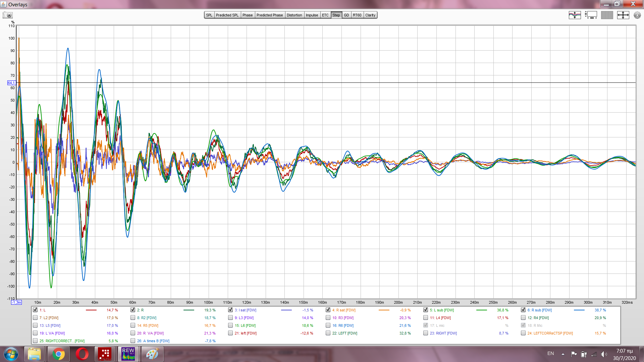Open REW app in the taskbar
Viewport: 644px width, 362px height.
pyautogui.click(x=128, y=354)
